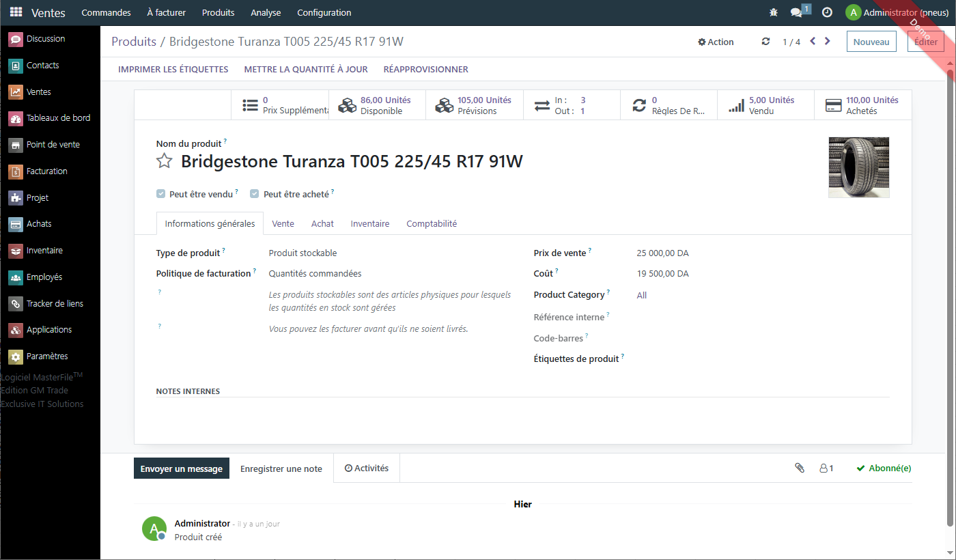Open the Activités chatter button
The height and width of the screenshot is (560, 956).
pos(367,468)
